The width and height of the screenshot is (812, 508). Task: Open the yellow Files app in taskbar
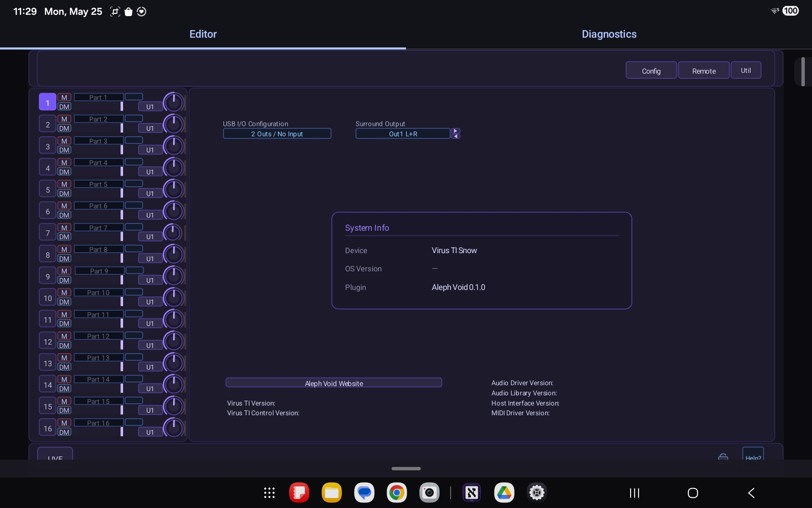(x=332, y=493)
